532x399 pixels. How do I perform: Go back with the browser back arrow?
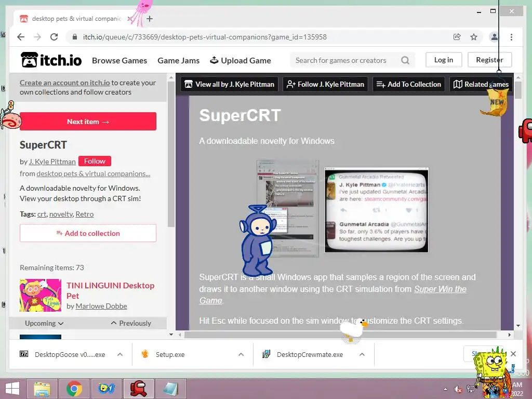pyautogui.click(x=21, y=37)
